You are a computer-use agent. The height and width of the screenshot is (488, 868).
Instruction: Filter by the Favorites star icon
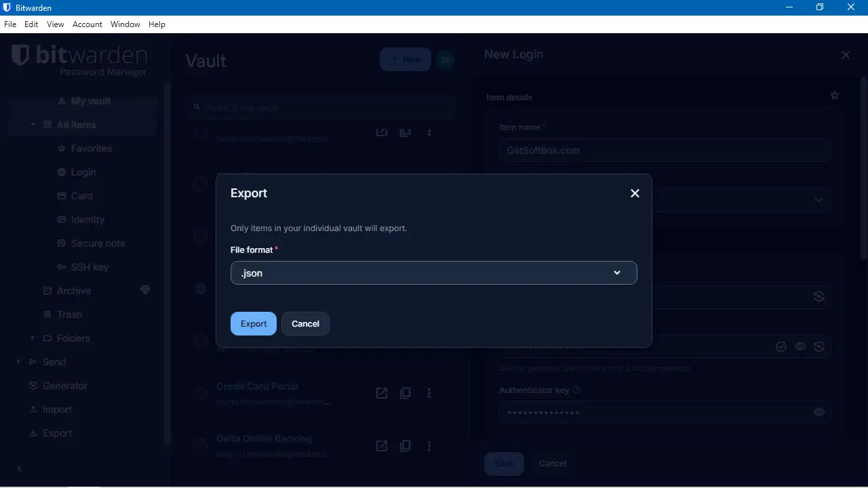[62, 148]
